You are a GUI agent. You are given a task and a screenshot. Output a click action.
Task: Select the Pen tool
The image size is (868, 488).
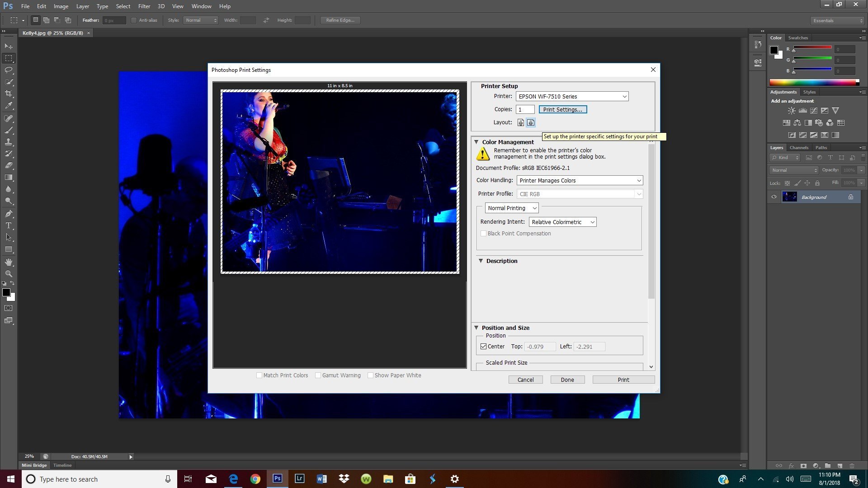tap(9, 214)
